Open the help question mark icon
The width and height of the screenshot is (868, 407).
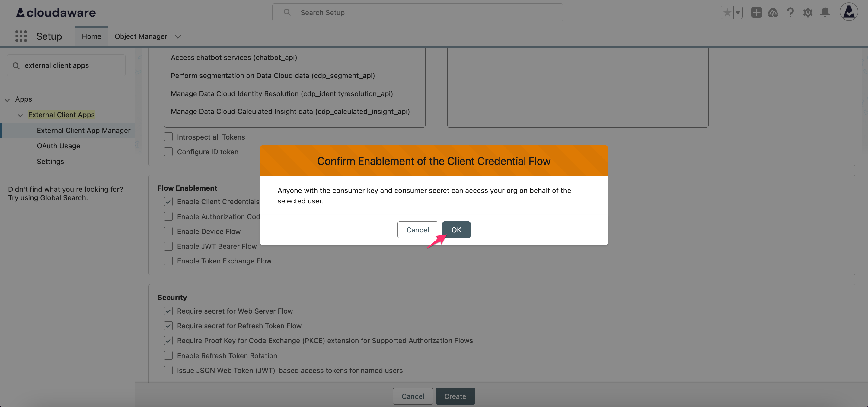pos(790,12)
